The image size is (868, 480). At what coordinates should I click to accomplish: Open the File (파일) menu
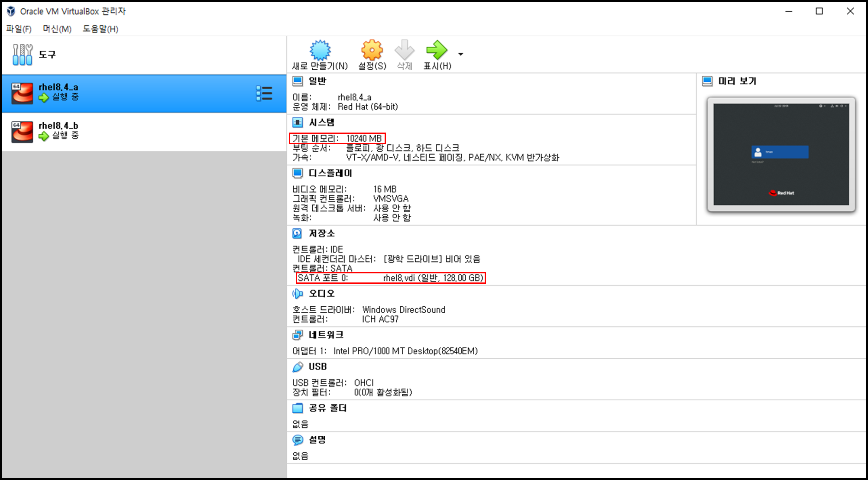19,29
